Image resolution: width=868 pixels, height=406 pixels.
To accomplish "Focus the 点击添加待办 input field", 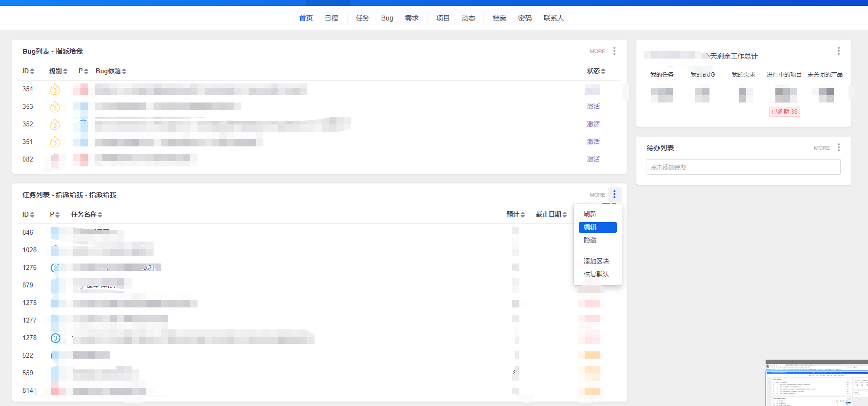I will (x=743, y=167).
